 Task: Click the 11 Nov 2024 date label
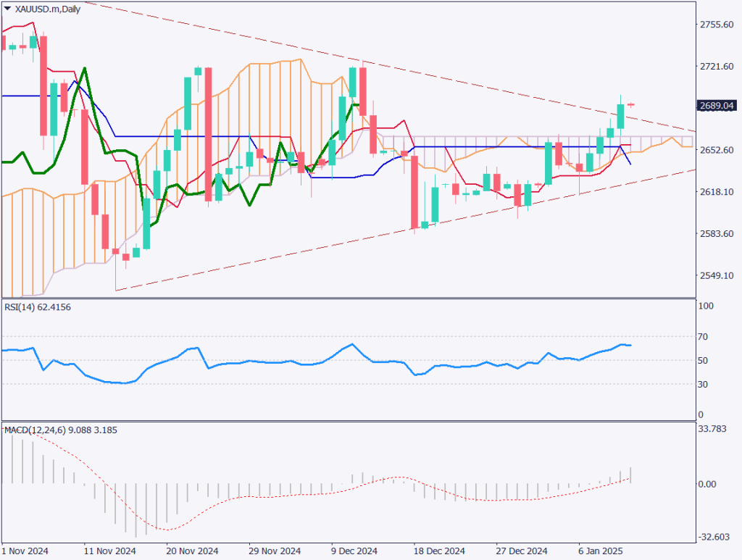coord(110,550)
